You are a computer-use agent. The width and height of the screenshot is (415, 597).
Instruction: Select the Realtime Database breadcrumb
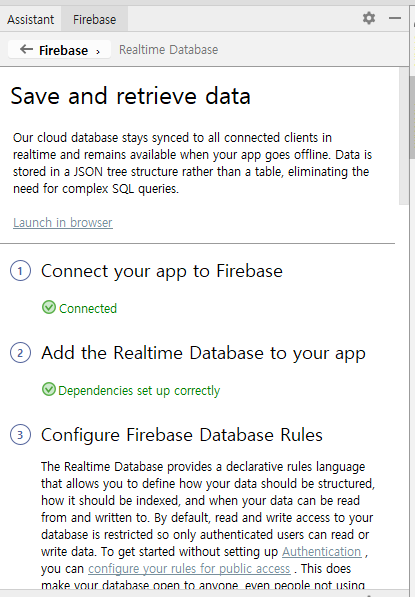[x=168, y=49]
